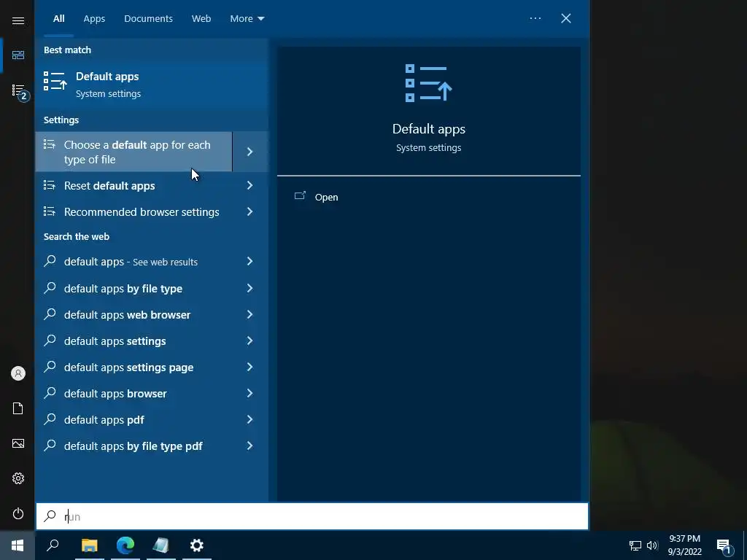Image resolution: width=747 pixels, height=560 pixels.
Task: Expand the More dropdown
Action: [247, 18]
